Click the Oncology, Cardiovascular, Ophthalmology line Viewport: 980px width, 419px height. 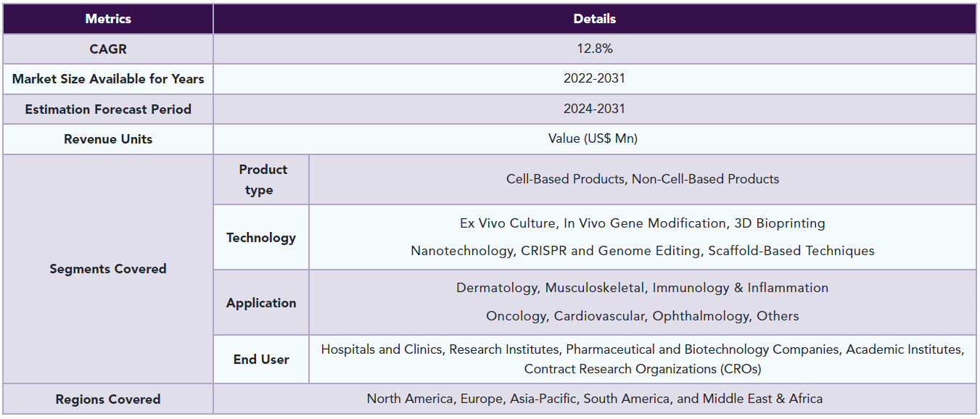(643, 316)
